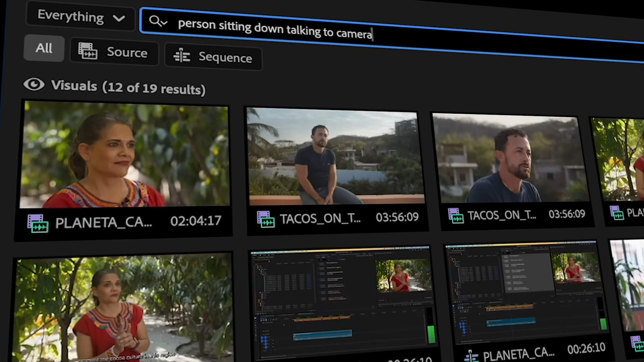Click sequence icon beside PLANETA_CA 00:26:10
This screenshot has width=644, height=362.
(x=471, y=357)
